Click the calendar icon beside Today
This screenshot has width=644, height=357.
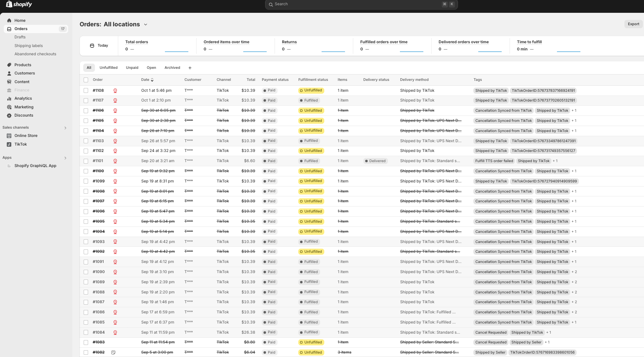(92, 46)
